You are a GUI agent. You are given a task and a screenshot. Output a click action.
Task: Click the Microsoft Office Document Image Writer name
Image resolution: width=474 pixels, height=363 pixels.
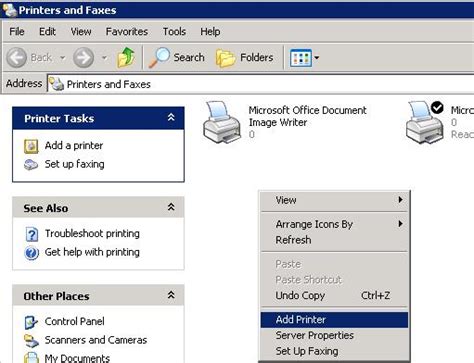click(x=307, y=116)
